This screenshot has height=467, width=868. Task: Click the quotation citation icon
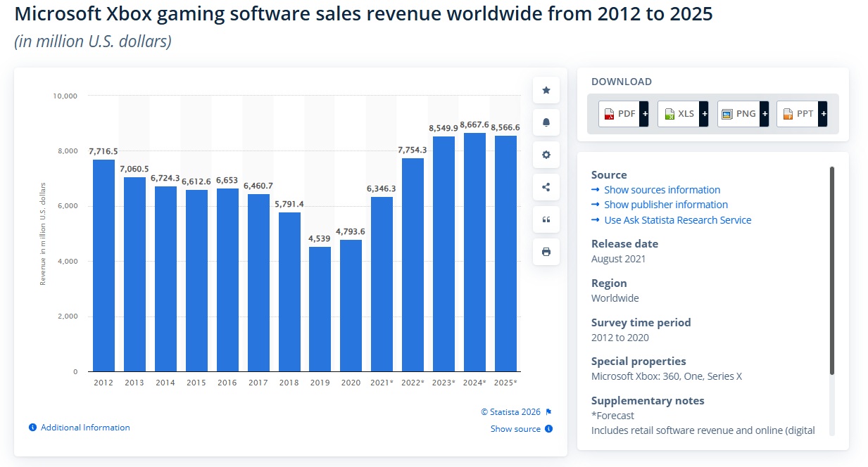[546, 219]
